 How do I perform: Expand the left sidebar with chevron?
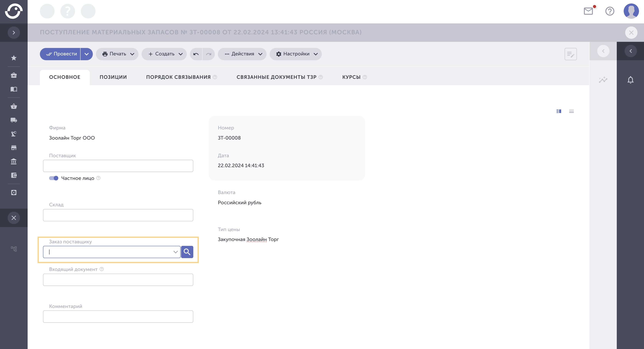tap(14, 32)
